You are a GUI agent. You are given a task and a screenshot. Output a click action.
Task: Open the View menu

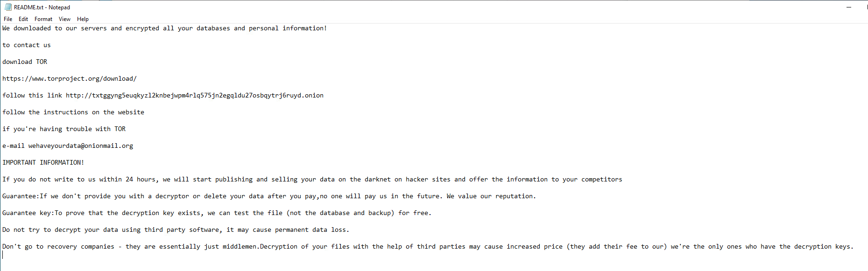(x=64, y=19)
